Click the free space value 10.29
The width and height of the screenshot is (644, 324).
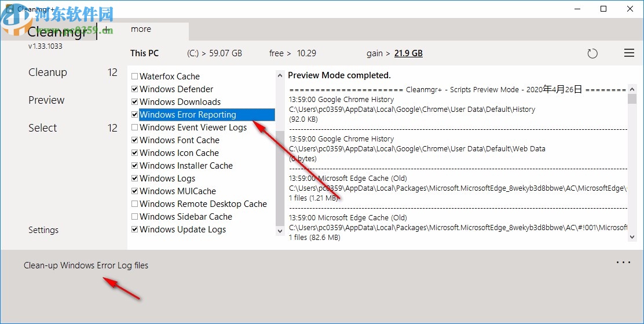click(x=306, y=53)
